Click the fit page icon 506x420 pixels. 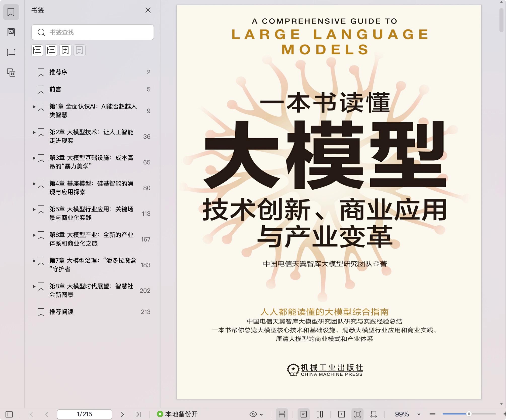pyautogui.click(x=358, y=414)
